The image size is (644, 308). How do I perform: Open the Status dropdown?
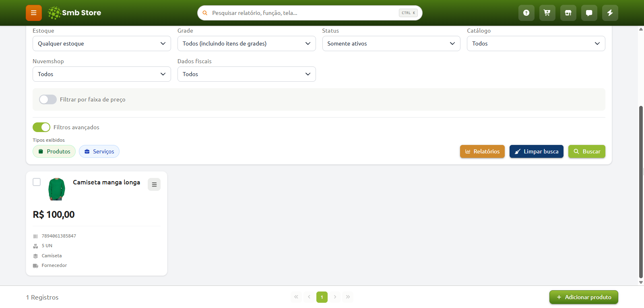tap(391, 43)
